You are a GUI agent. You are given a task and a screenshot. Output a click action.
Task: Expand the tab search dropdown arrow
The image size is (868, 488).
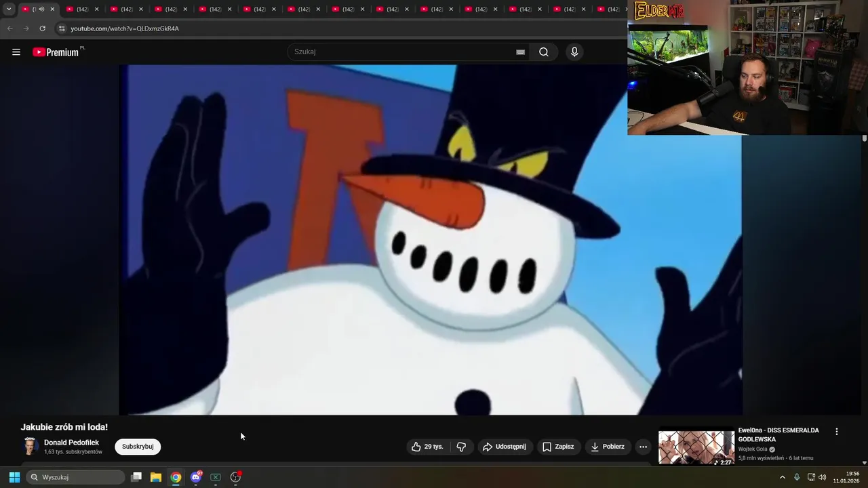click(x=9, y=9)
